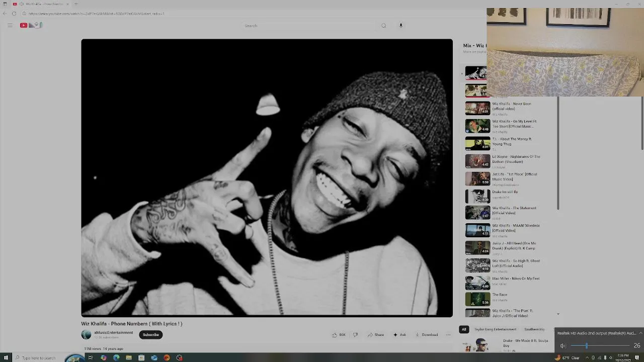Image resolution: width=644 pixels, height=362 pixels.
Task: Select the browser address bar URL
Action: (97, 14)
